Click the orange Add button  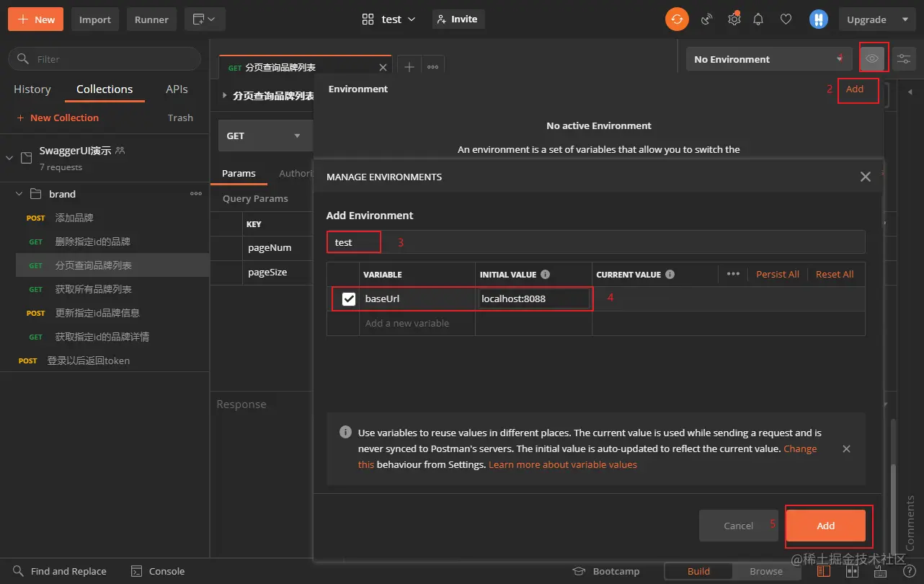[826, 526]
